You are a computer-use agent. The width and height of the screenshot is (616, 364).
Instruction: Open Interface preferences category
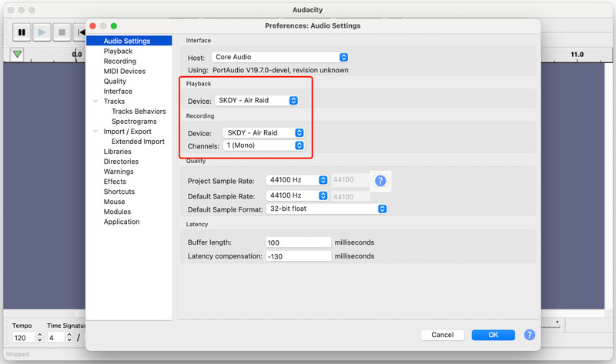pos(118,91)
